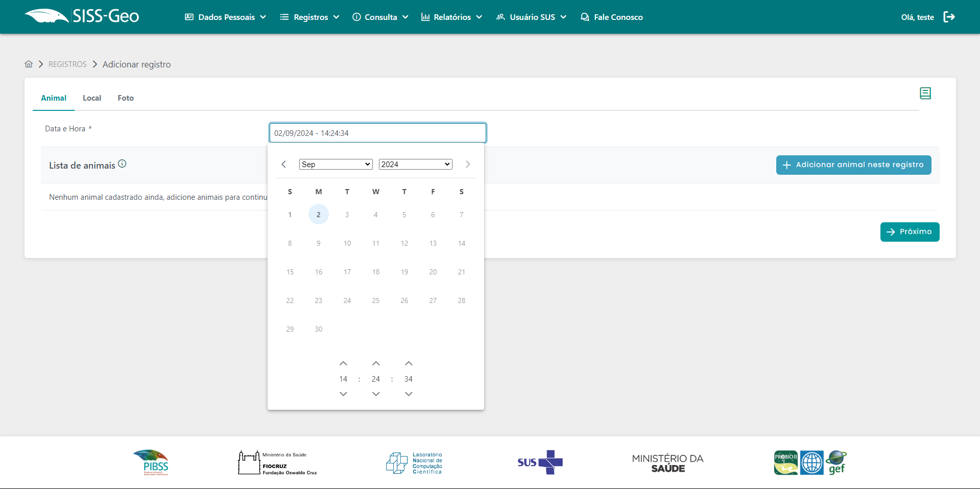Open the year dropdown showing 2024
980x489 pixels.
pyautogui.click(x=416, y=164)
